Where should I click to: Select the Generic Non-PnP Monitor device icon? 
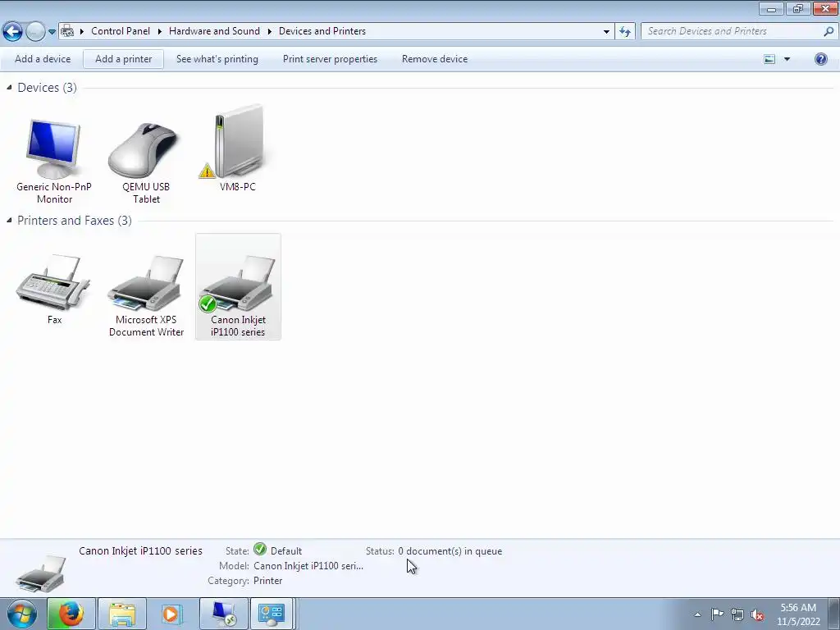53,149
